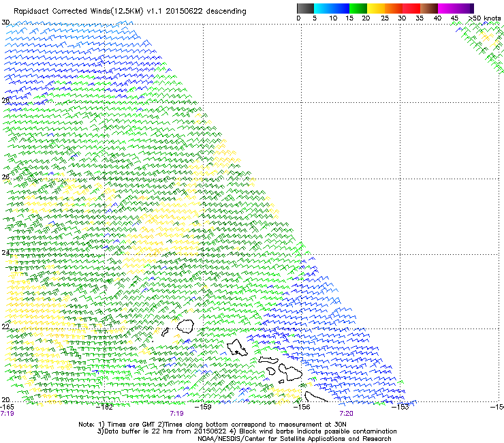Click the latitude label 30
This screenshot has width=504, height=443.
[x=5, y=22]
